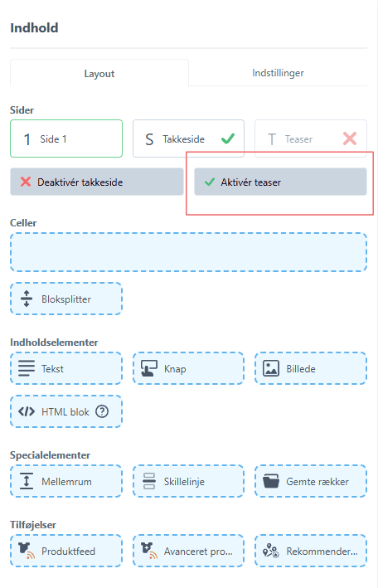The width and height of the screenshot is (378, 588).
Task: Open the Layout tab
Action: pos(99,74)
